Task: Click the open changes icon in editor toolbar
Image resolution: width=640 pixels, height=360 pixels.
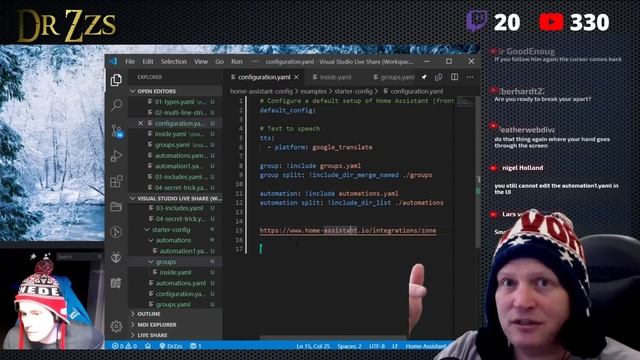Action: click(439, 77)
